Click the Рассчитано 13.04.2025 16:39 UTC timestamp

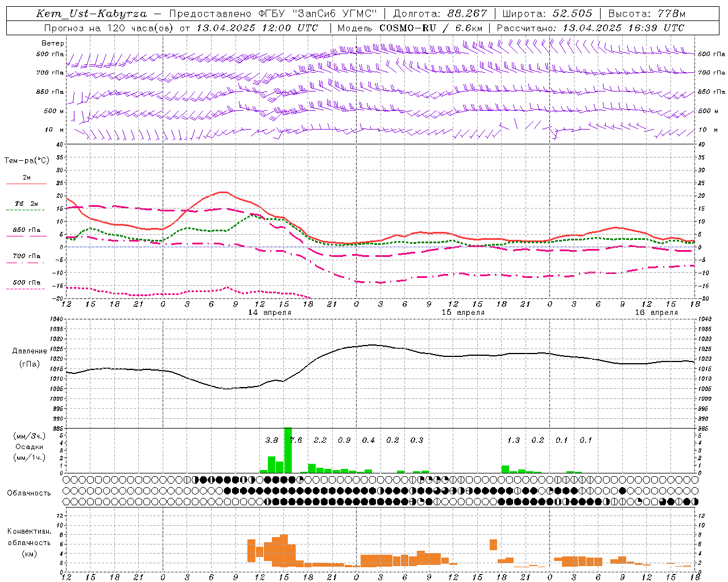[590, 28]
